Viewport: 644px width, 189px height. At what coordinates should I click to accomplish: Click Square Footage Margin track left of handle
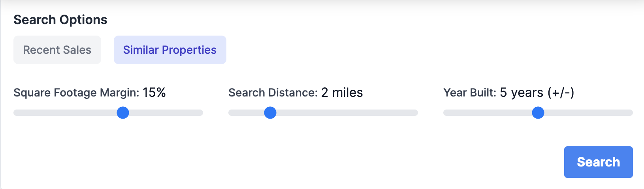pos(65,113)
